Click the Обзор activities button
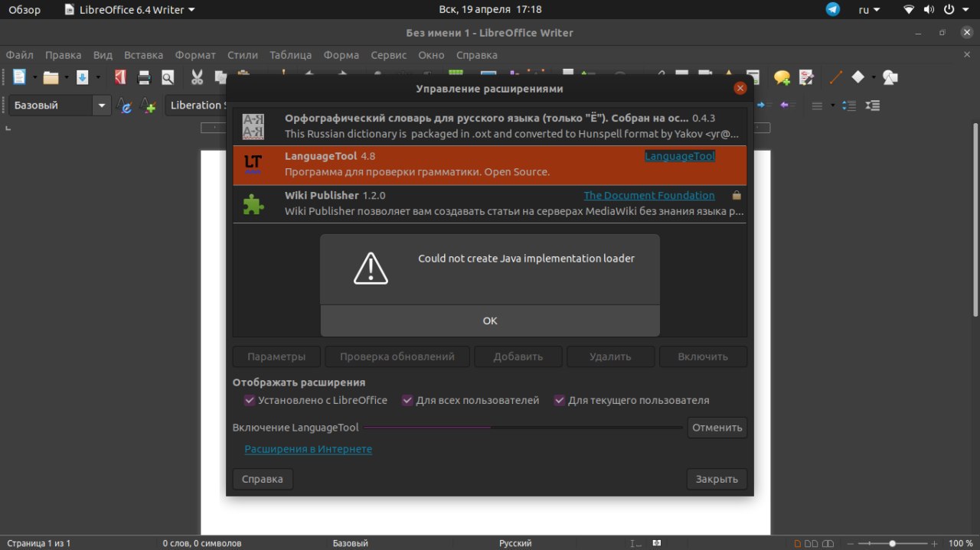This screenshot has height=550, width=980. point(24,9)
